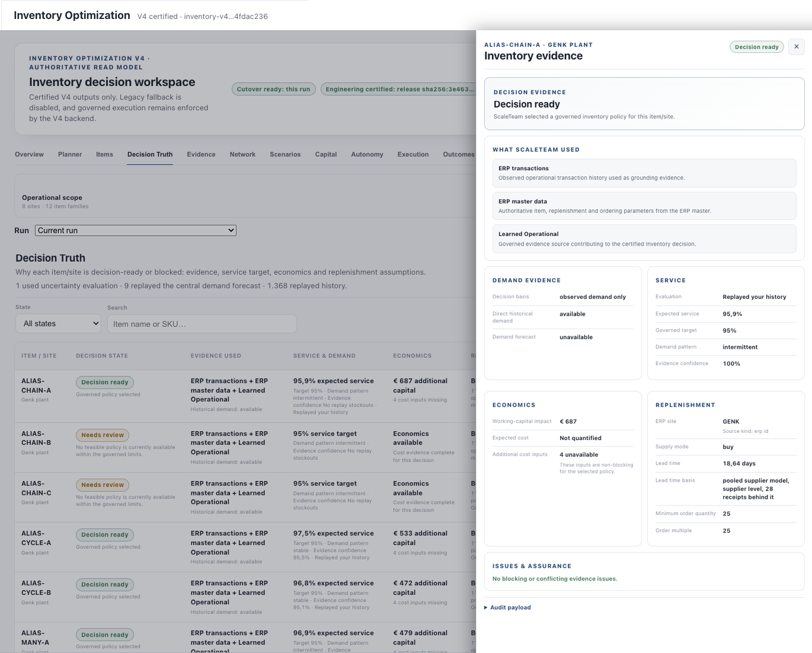Go to the Execution tab

coord(413,154)
